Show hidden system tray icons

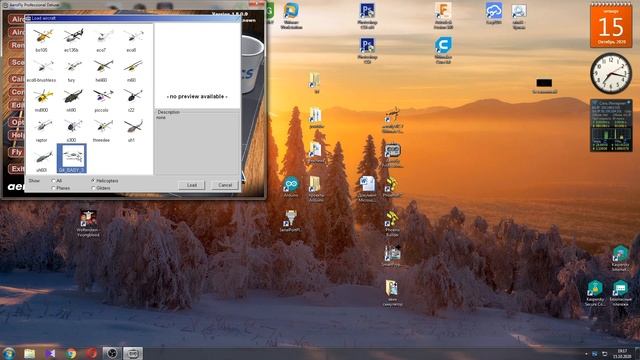tap(586, 353)
